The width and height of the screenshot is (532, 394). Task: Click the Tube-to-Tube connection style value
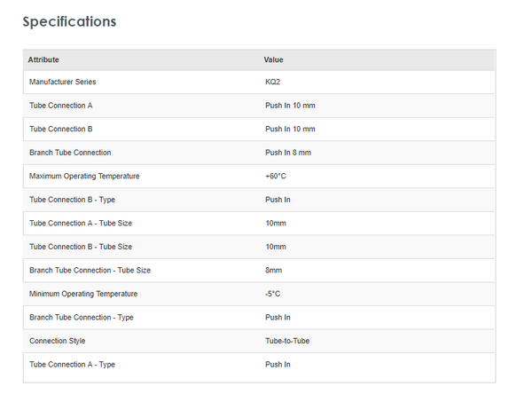[287, 341]
